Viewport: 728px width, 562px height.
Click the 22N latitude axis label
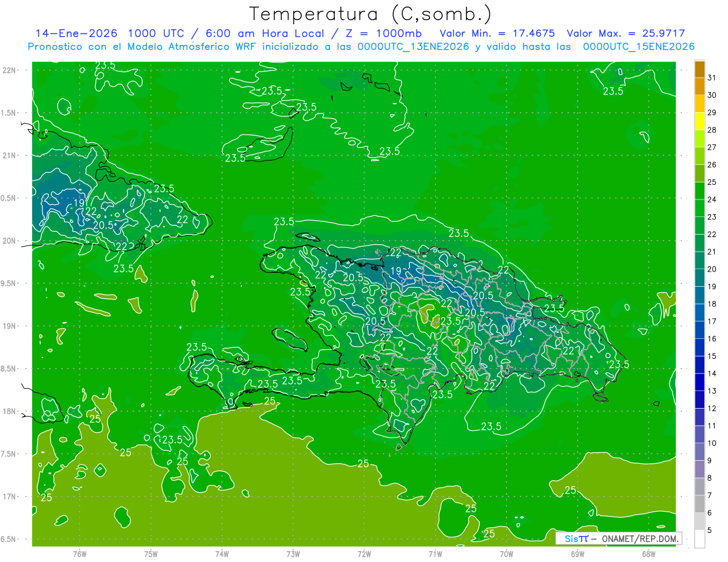click(x=10, y=70)
